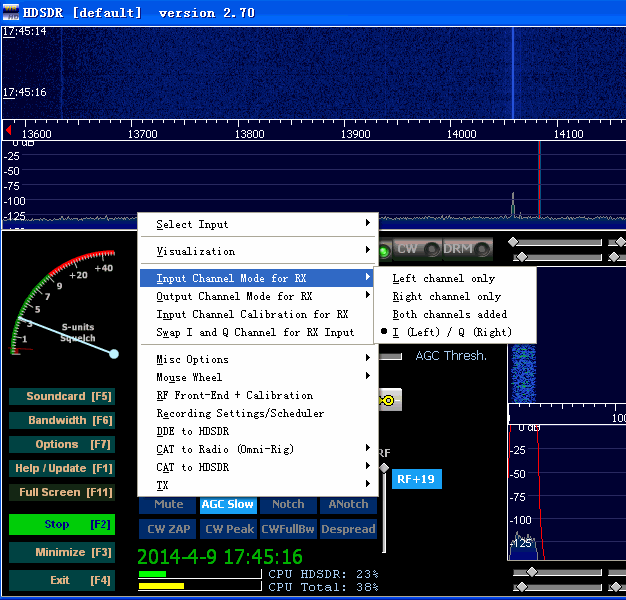This screenshot has height=600, width=626.
Task: Click the Exit [F4] button
Action: pos(62,580)
